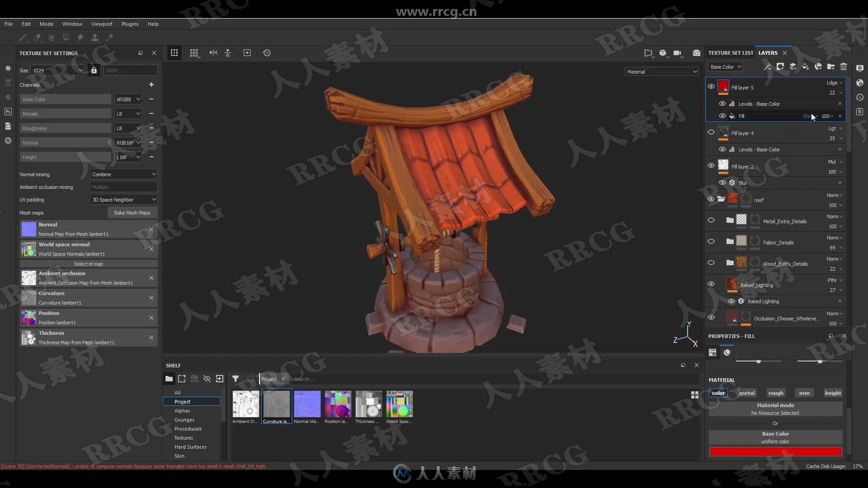868x488 pixels.
Task: Toggle visibility of Baked_Lighting layer
Action: pos(711,284)
